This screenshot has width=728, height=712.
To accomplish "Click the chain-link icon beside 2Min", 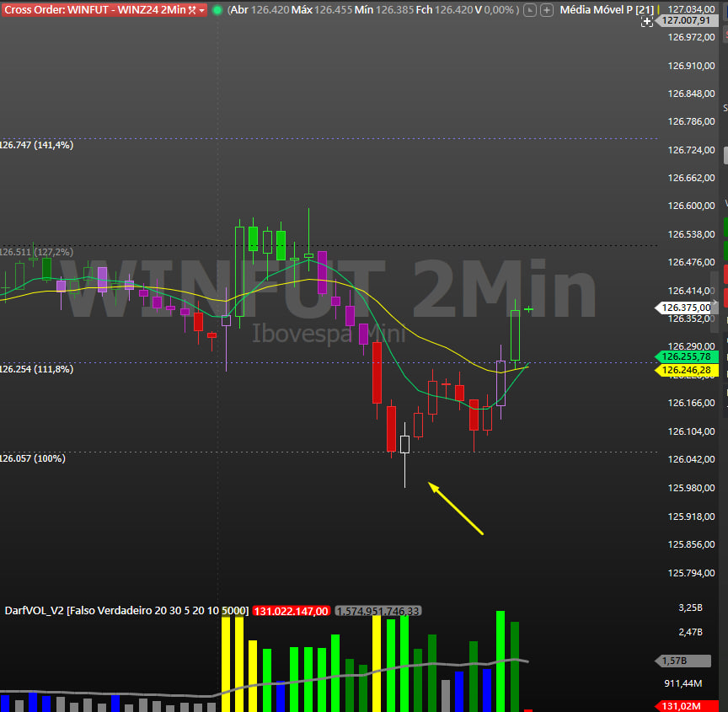I will point(192,10).
